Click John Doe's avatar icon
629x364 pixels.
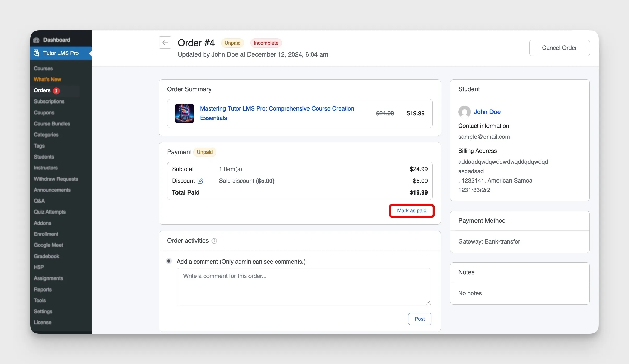coord(464,112)
